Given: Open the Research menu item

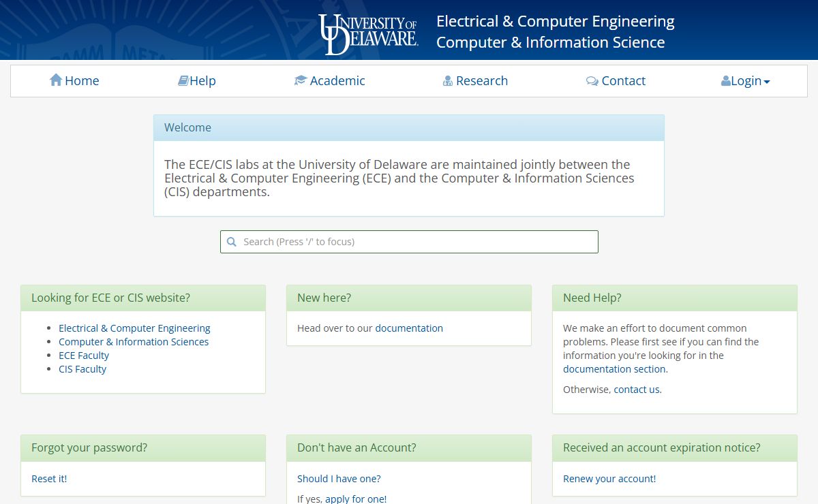Looking at the screenshot, I should coord(475,80).
